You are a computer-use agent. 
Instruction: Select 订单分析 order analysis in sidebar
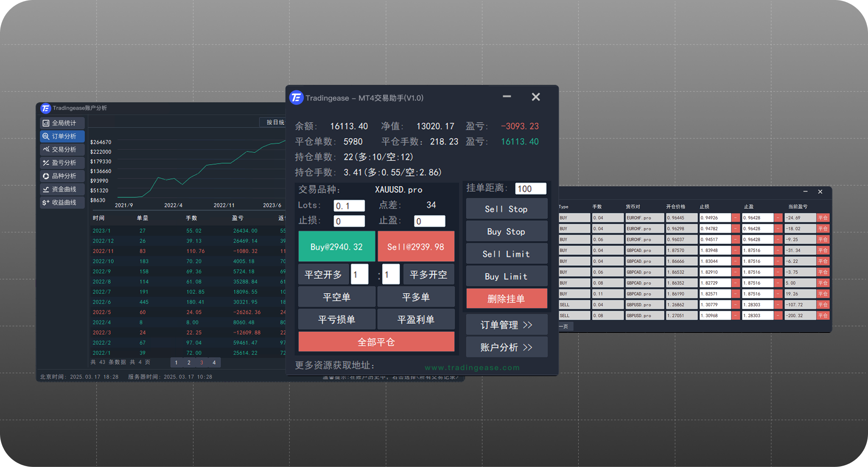62,136
